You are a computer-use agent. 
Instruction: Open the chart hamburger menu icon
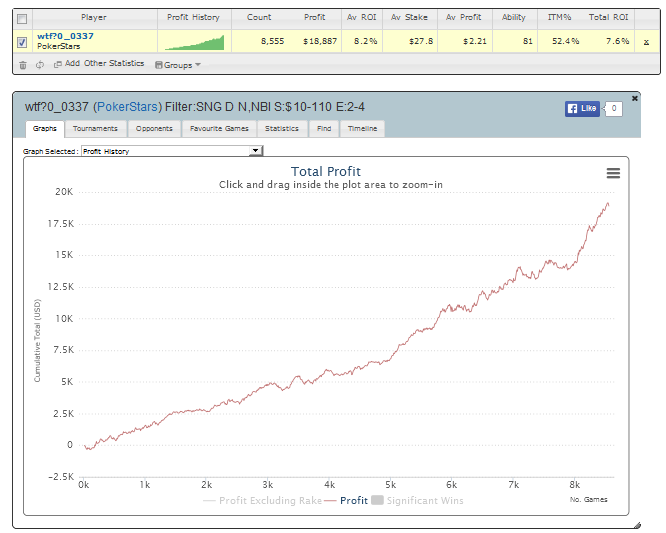pyautogui.click(x=613, y=173)
